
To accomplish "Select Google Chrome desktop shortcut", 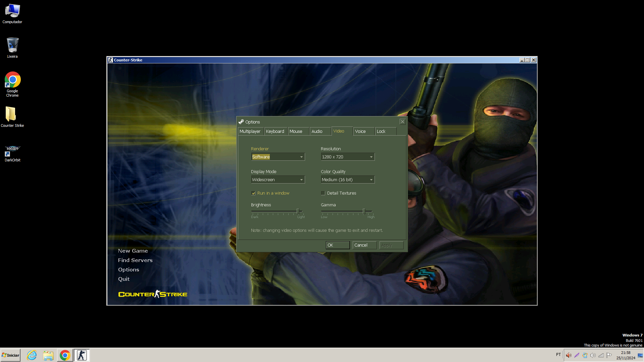I will (x=12, y=84).
